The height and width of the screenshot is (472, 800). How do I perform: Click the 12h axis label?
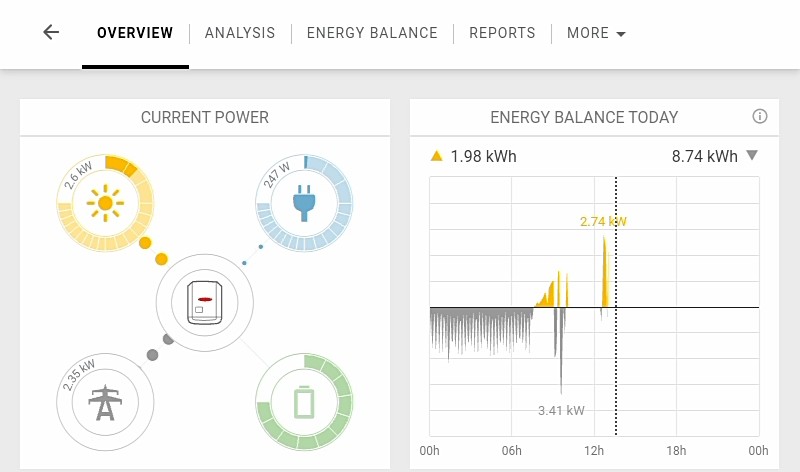(x=594, y=451)
